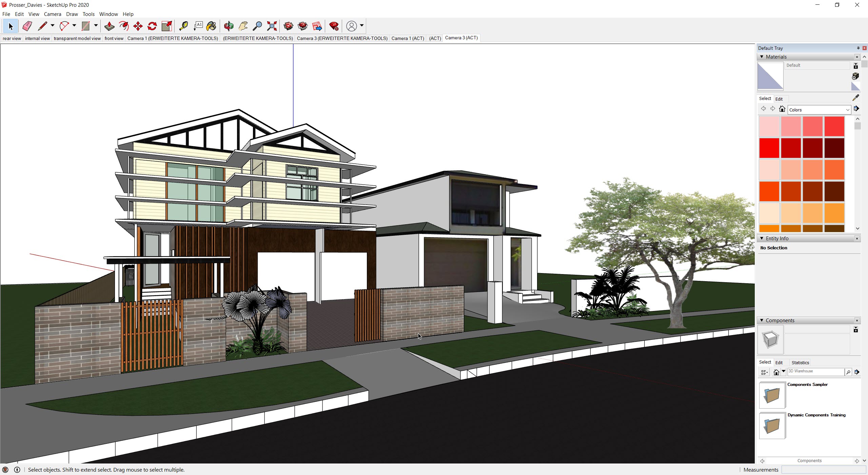The width and height of the screenshot is (868, 475).
Task: Pick the Move tool
Action: (138, 26)
